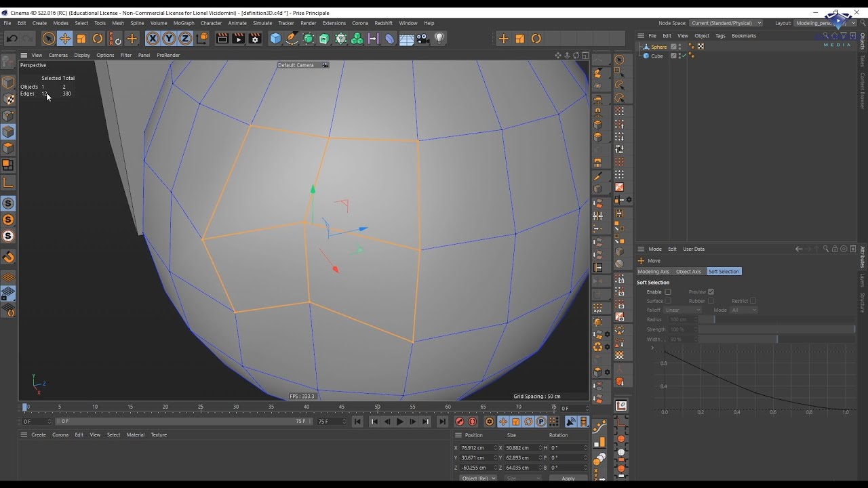Click Position X field 76.912 cm
The image size is (868, 488).
[x=477, y=448]
